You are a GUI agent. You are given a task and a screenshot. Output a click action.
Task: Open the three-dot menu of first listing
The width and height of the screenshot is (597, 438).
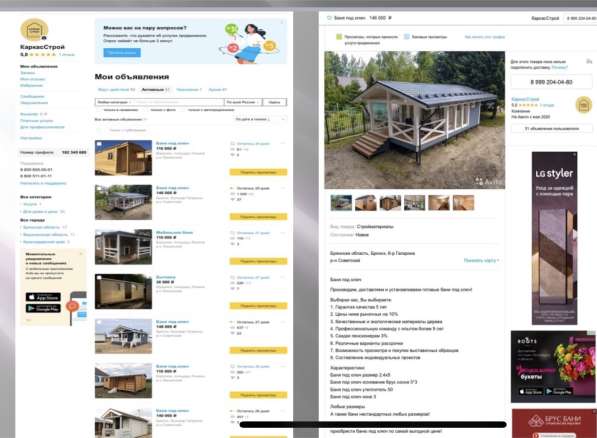click(x=283, y=143)
